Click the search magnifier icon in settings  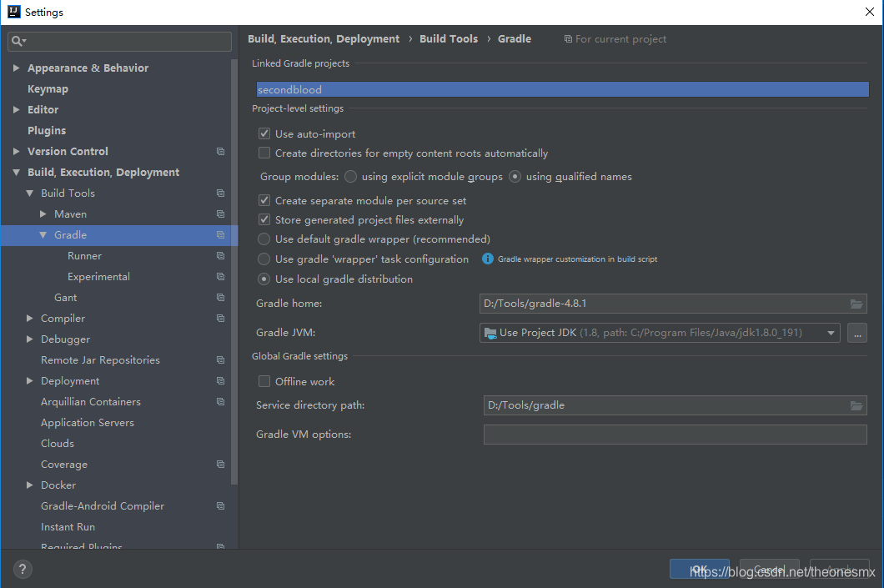(x=18, y=41)
